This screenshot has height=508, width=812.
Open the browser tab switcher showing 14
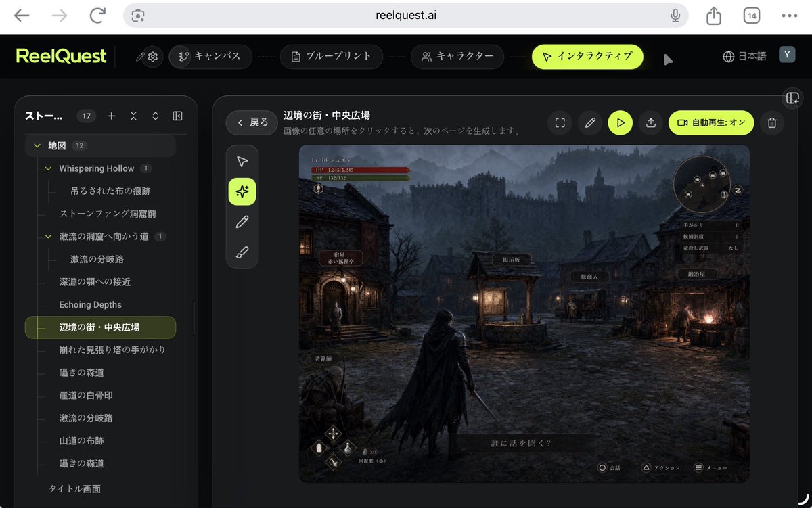(x=751, y=16)
